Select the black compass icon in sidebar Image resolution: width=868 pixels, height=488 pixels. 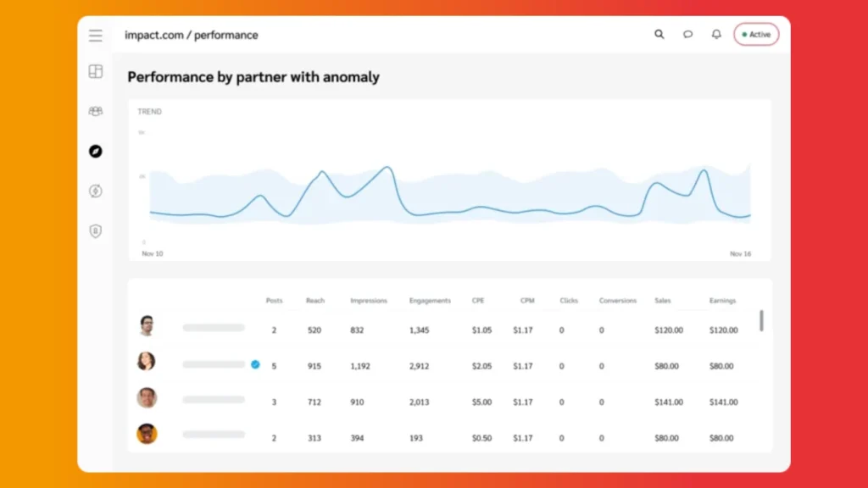point(96,151)
